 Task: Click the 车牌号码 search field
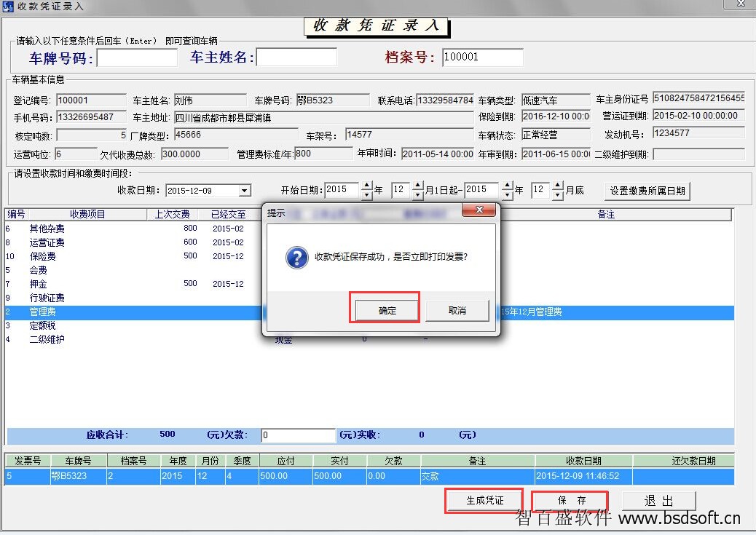click(137, 58)
